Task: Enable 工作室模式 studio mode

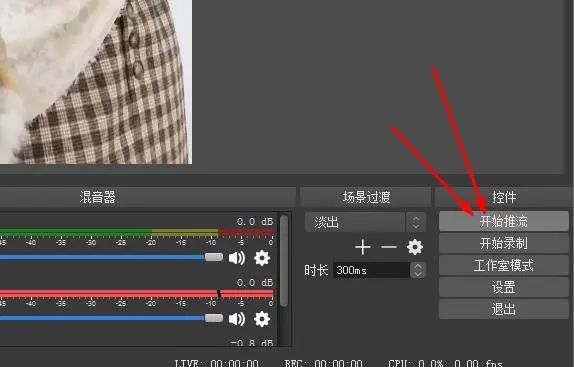Action: (x=504, y=265)
